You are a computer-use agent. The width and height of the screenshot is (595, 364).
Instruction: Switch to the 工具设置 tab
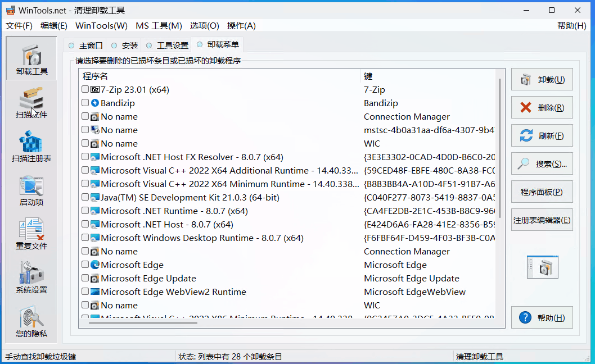pos(168,46)
